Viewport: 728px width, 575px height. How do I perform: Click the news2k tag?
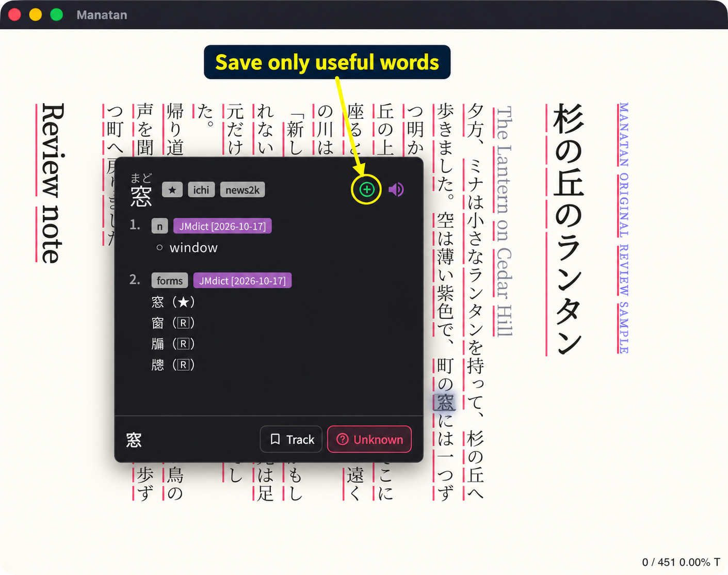tap(242, 190)
